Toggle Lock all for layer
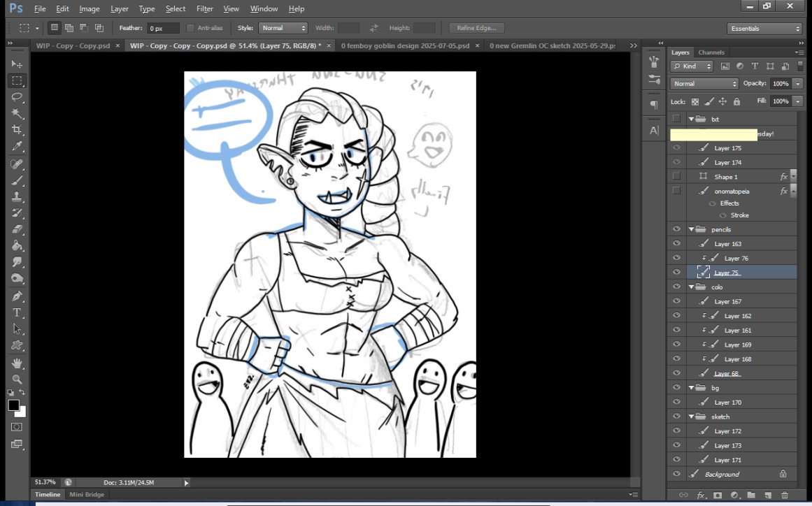 click(x=737, y=102)
